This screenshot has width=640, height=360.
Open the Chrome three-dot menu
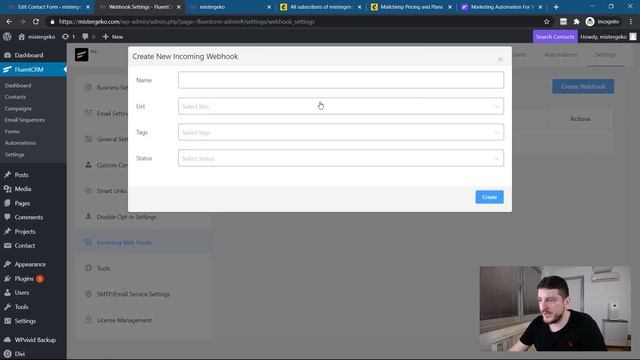[x=631, y=22]
